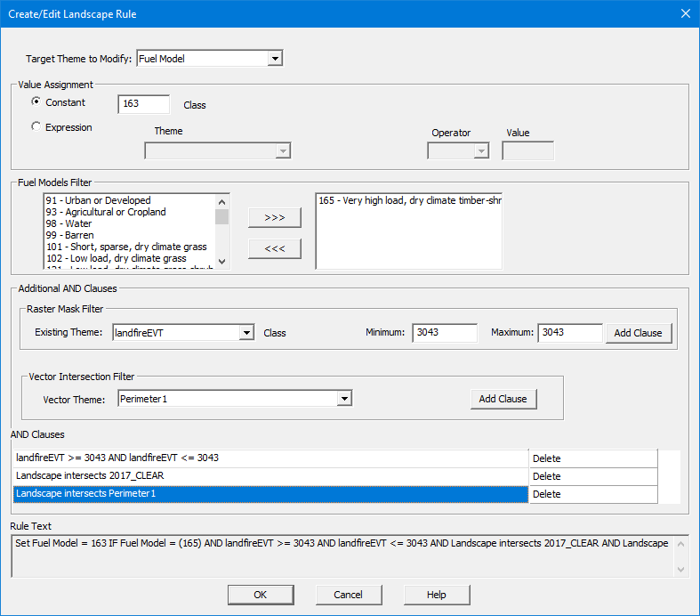Click the Constant value field showing 163

(x=144, y=103)
